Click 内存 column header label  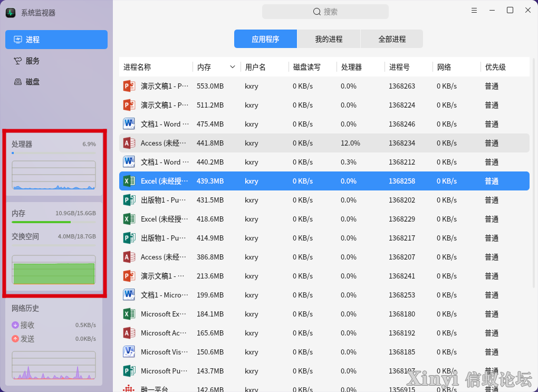[x=204, y=67]
